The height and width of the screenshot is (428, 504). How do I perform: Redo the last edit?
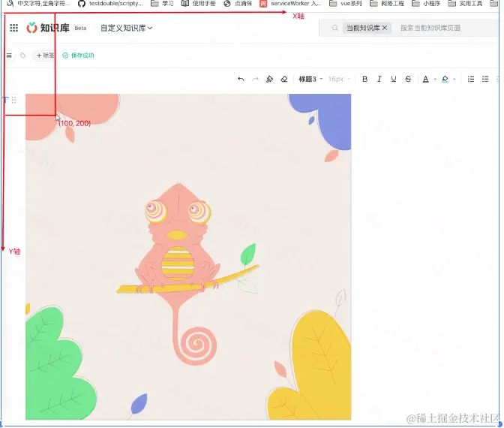255,79
